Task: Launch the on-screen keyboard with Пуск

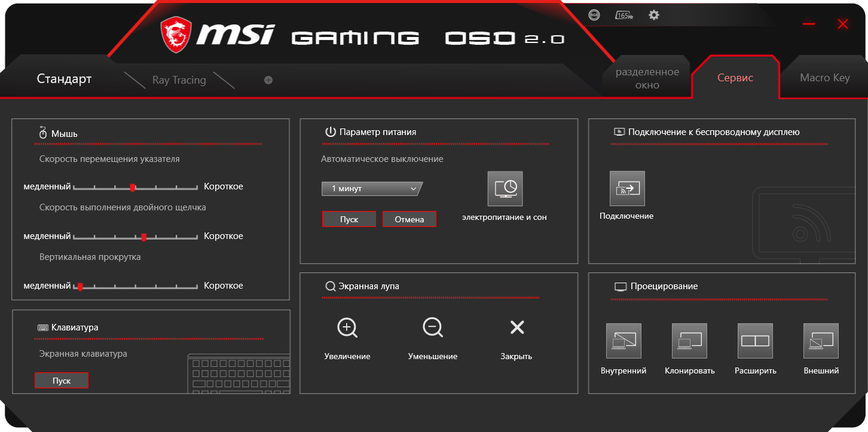Action: click(62, 381)
